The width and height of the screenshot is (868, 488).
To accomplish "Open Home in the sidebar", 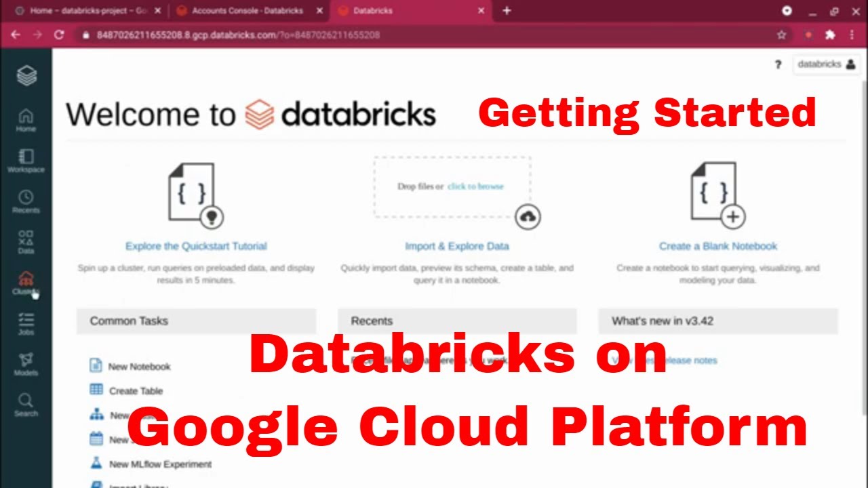I will coord(26,120).
